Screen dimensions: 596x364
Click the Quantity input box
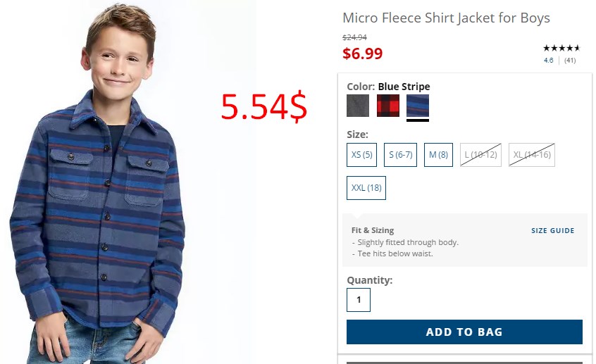(x=359, y=300)
